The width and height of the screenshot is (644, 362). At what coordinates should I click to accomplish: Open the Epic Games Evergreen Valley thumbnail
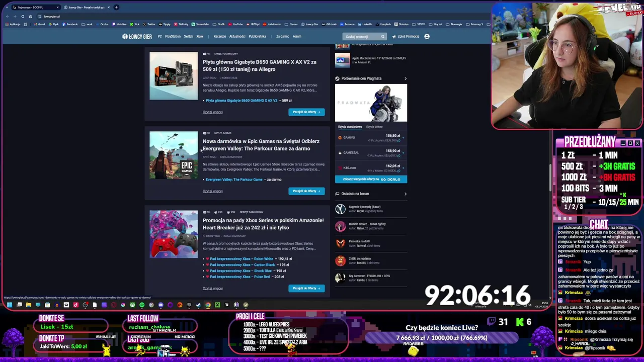point(174,155)
